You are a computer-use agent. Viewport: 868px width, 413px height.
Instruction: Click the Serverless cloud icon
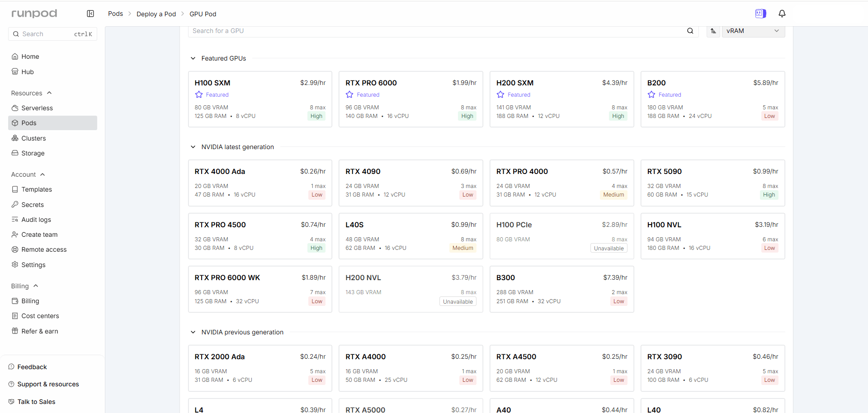(15, 108)
